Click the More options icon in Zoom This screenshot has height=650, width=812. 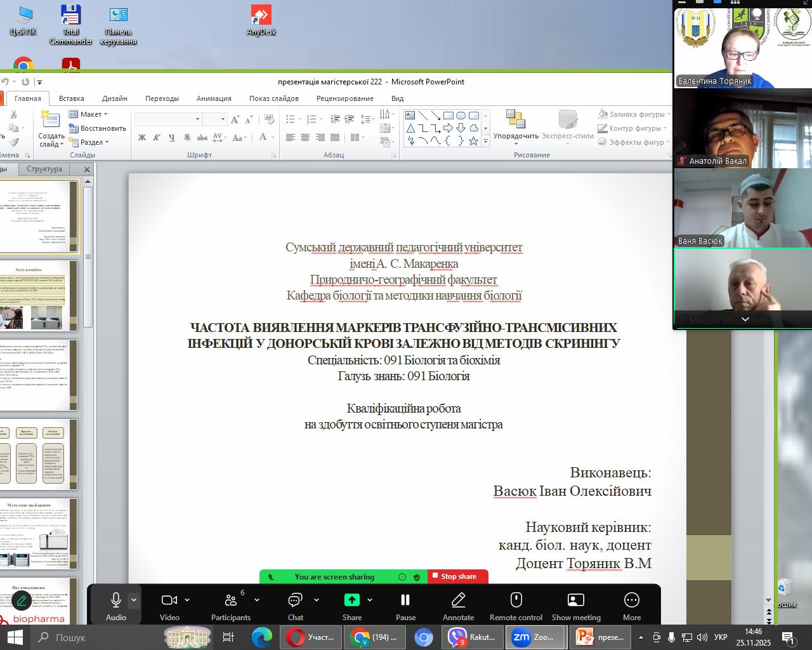631,600
